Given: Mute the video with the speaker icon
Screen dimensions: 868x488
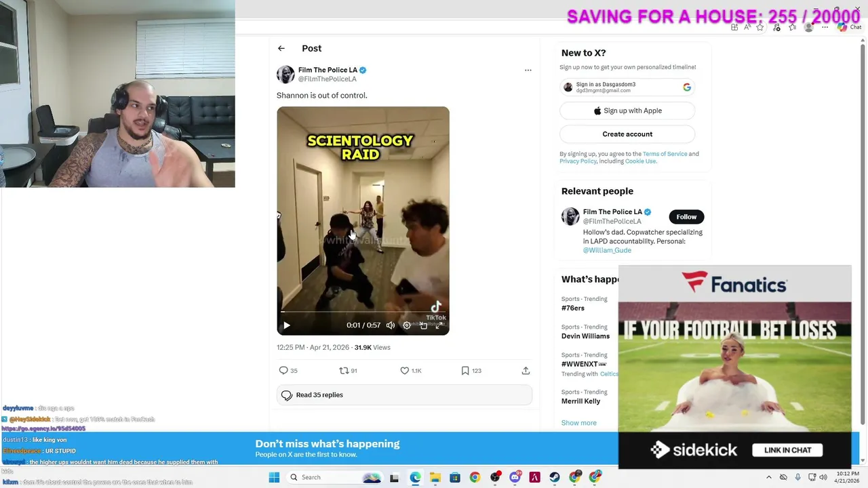Looking at the screenshot, I should [x=391, y=325].
